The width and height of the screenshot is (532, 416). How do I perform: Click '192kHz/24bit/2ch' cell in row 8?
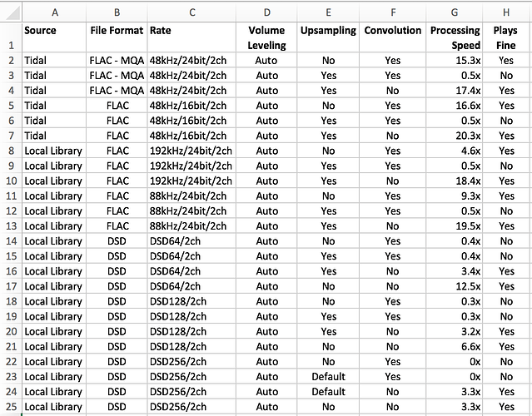(191, 151)
